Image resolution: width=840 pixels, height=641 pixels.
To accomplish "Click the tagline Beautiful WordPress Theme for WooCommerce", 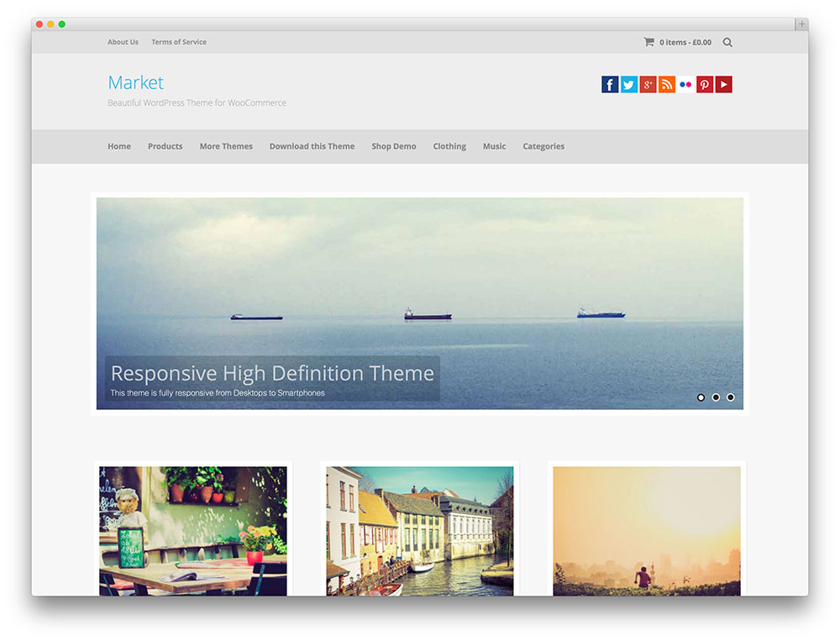I will click(197, 102).
